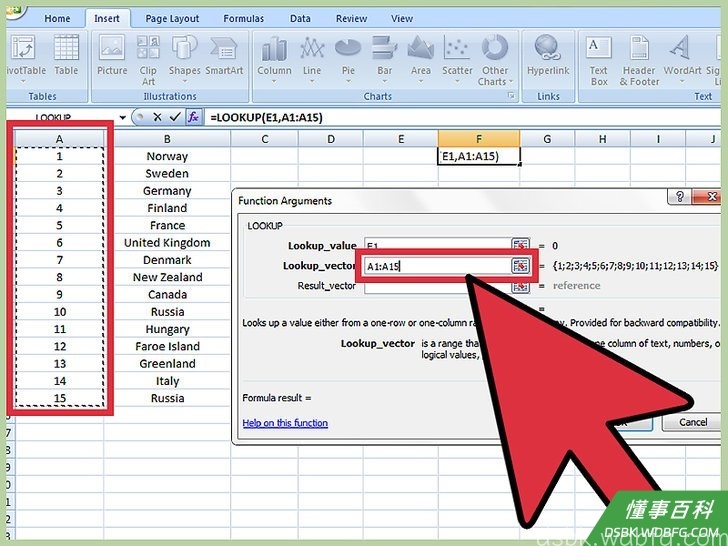Click the Lookup_value input field

438,245
